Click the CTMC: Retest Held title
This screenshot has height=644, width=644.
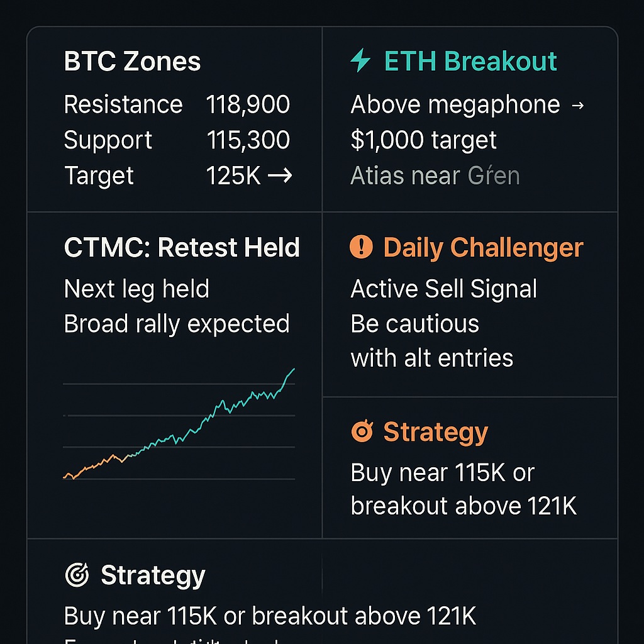pyautogui.click(x=182, y=247)
